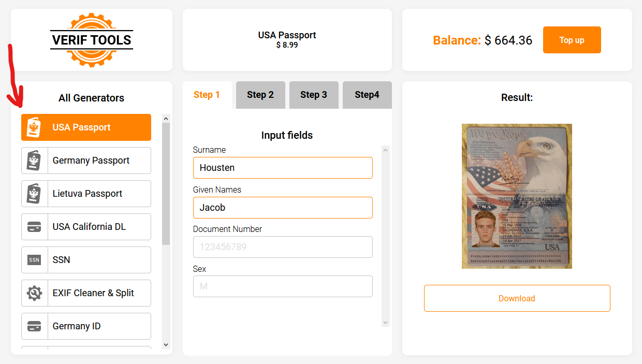Click the Result: heading
Viewport: 642px width, 364px height.
click(517, 97)
